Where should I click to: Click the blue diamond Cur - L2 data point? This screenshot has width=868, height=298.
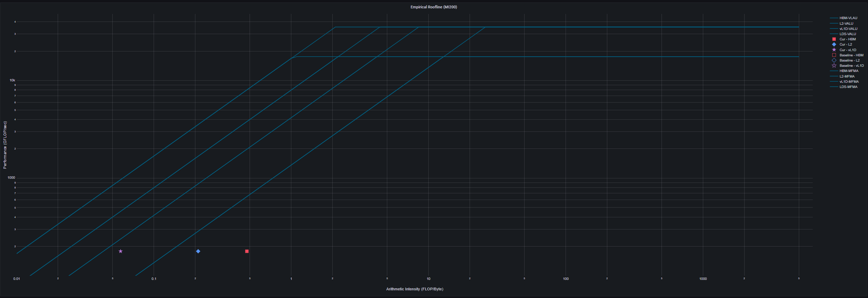(198, 251)
